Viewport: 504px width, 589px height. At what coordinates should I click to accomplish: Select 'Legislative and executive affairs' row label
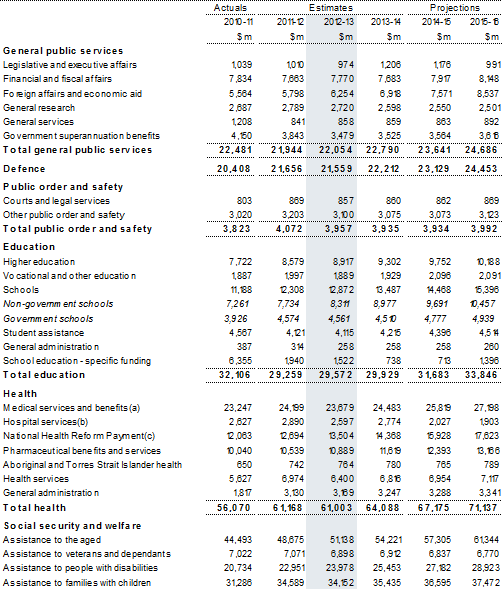click(x=70, y=65)
